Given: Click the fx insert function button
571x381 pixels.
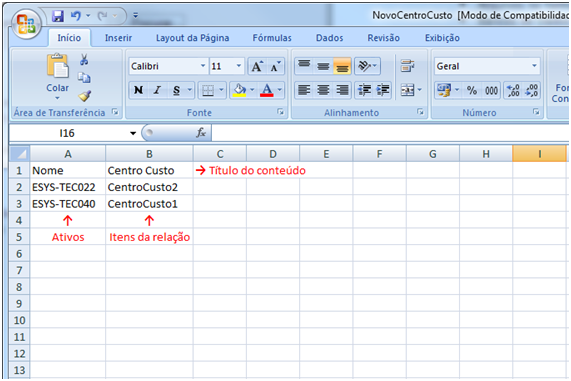Looking at the screenshot, I should (201, 133).
